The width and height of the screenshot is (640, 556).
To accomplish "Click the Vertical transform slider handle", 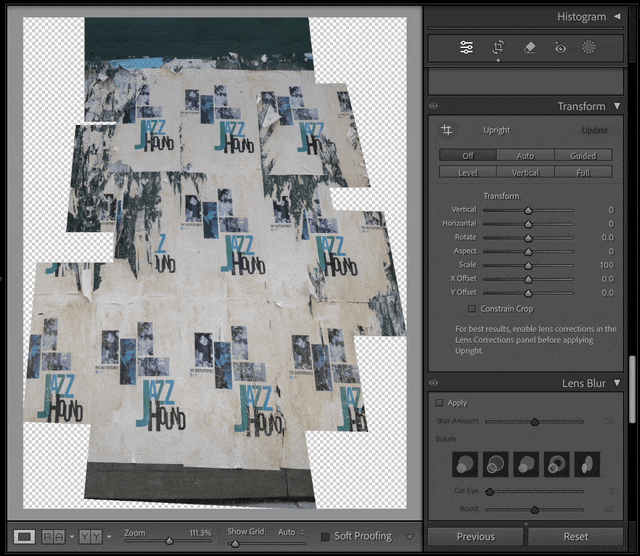I will [x=528, y=210].
